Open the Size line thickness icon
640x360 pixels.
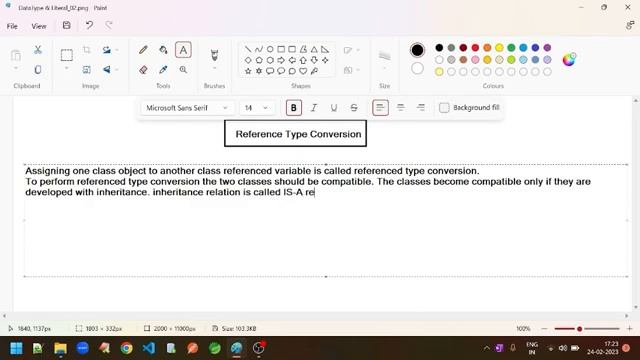point(384,55)
